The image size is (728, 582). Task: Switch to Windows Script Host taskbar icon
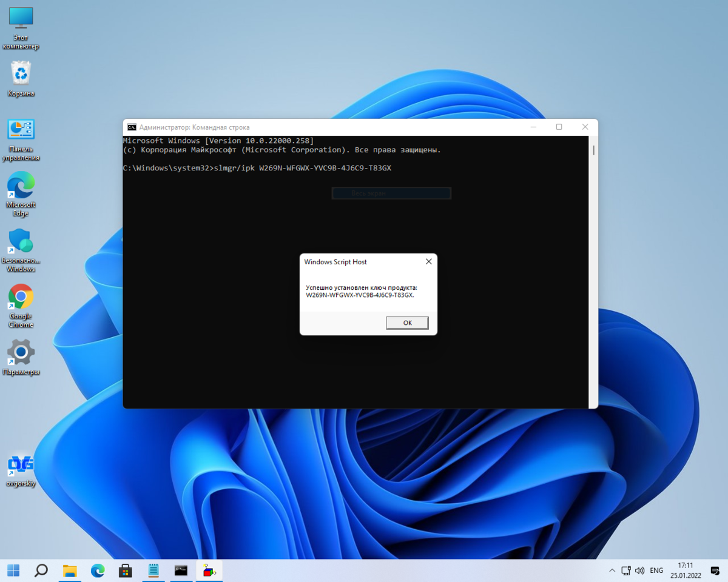pos(209,570)
